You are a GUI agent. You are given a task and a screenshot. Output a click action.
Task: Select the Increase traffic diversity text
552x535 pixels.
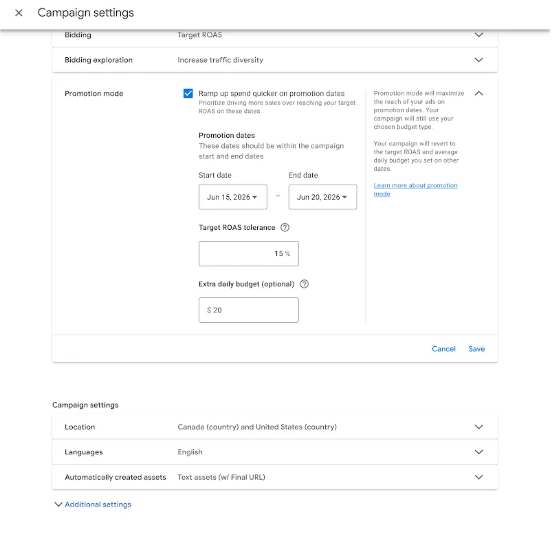pos(220,60)
